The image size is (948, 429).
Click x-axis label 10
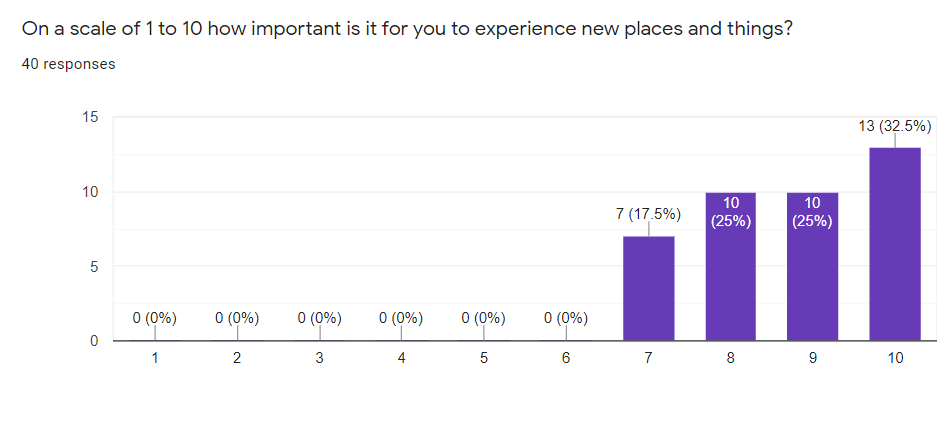point(894,358)
